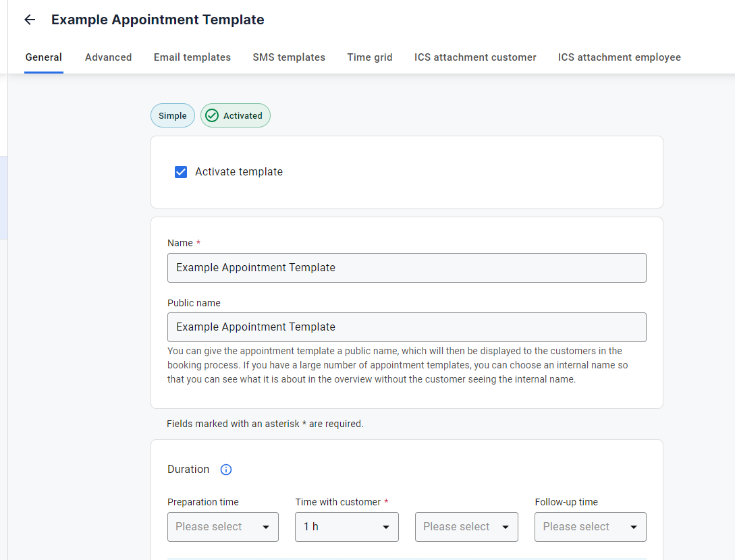Click the 'Fields marked with an asterisk' note

(x=265, y=424)
